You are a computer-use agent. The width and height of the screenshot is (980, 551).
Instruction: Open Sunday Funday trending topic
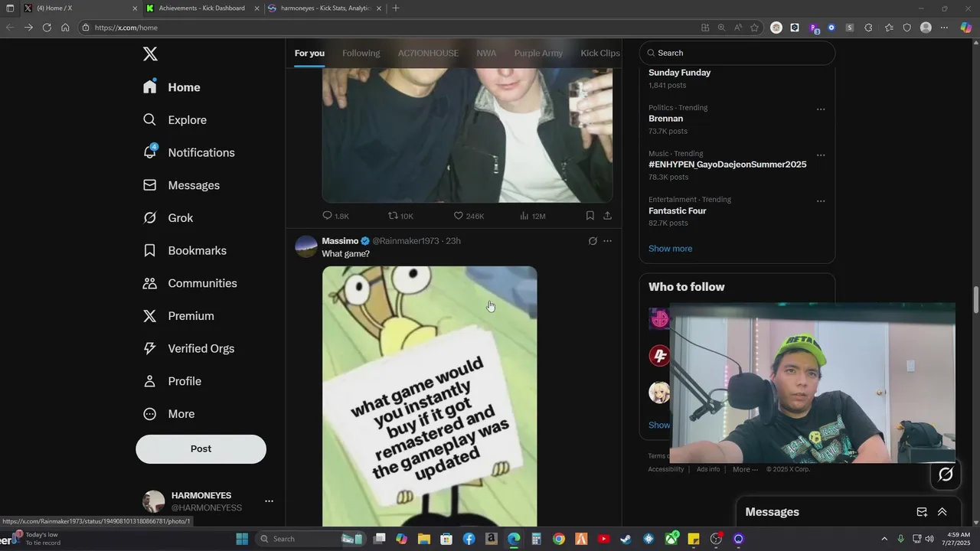(679, 73)
